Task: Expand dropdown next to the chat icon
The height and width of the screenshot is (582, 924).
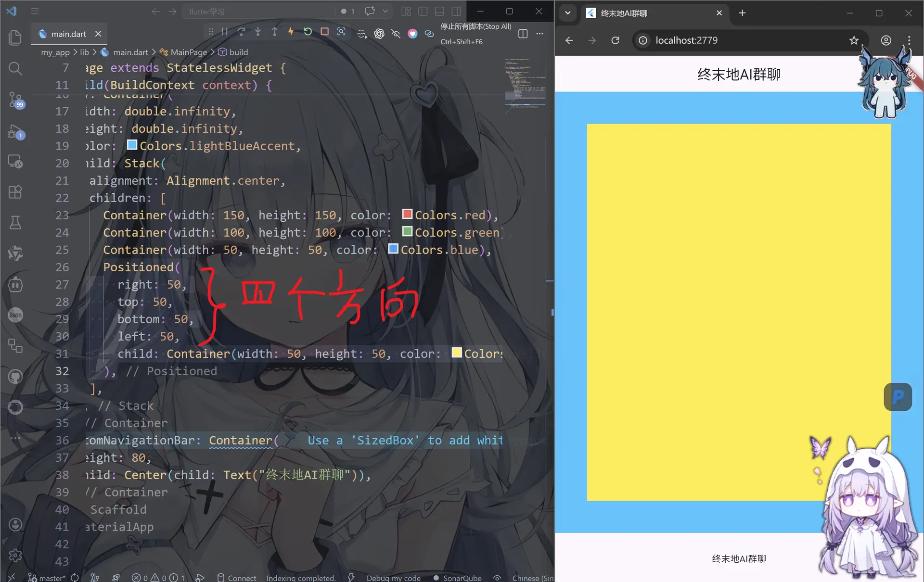Action: pyautogui.click(x=385, y=11)
